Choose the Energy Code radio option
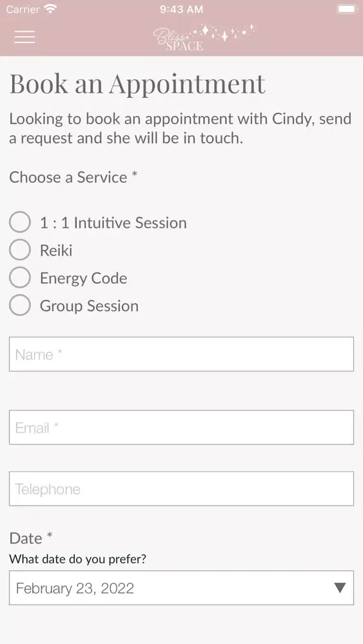The width and height of the screenshot is (363, 644). tap(20, 278)
